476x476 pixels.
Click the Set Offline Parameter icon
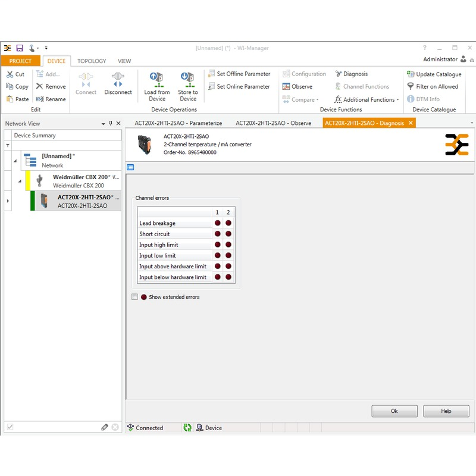pos(211,74)
